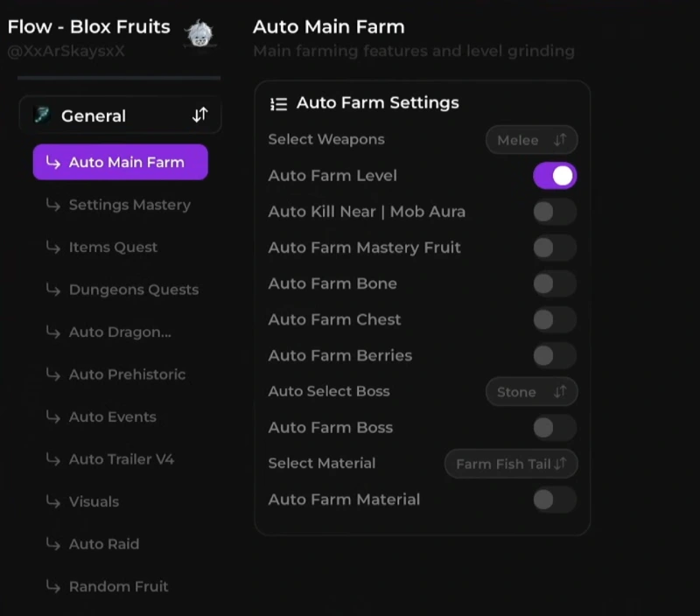Click the list icon next to Auto Farm Settings
Screen dimensions: 700x616
pos(278,103)
